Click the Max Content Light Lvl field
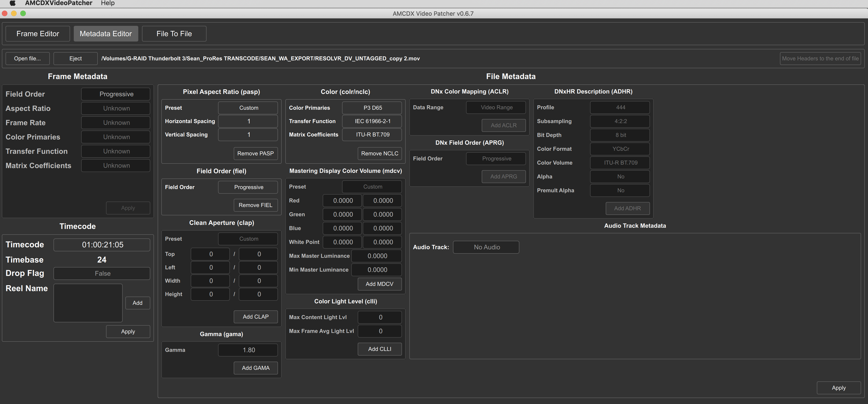 (380, 317)
